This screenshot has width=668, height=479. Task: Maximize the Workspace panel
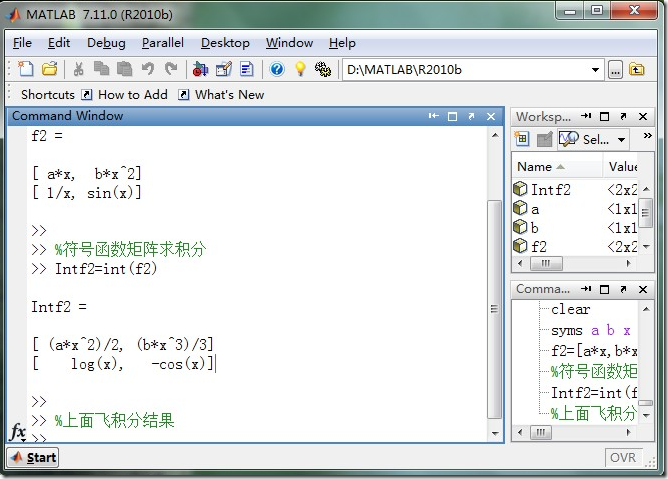[x=604, y=116]
